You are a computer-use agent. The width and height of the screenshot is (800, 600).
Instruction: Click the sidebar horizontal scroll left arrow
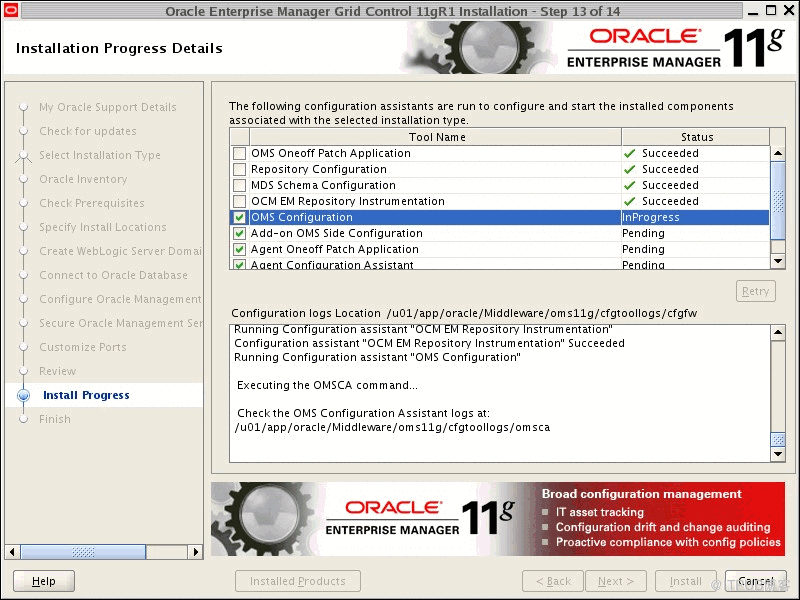12,552
